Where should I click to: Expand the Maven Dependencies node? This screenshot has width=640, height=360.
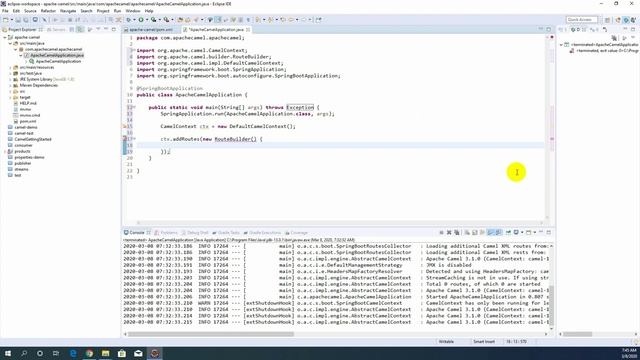(x=11, y=85)
